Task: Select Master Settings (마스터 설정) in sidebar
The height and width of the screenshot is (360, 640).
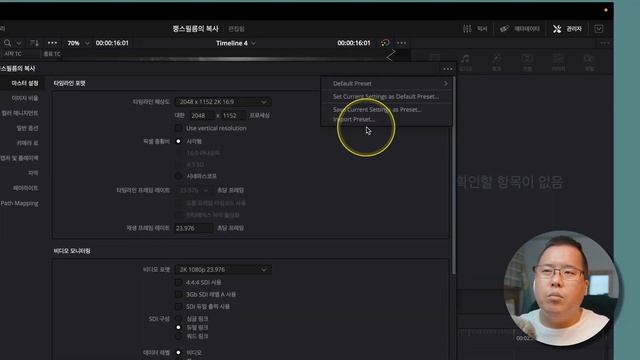Action: [x=24, y=83]
